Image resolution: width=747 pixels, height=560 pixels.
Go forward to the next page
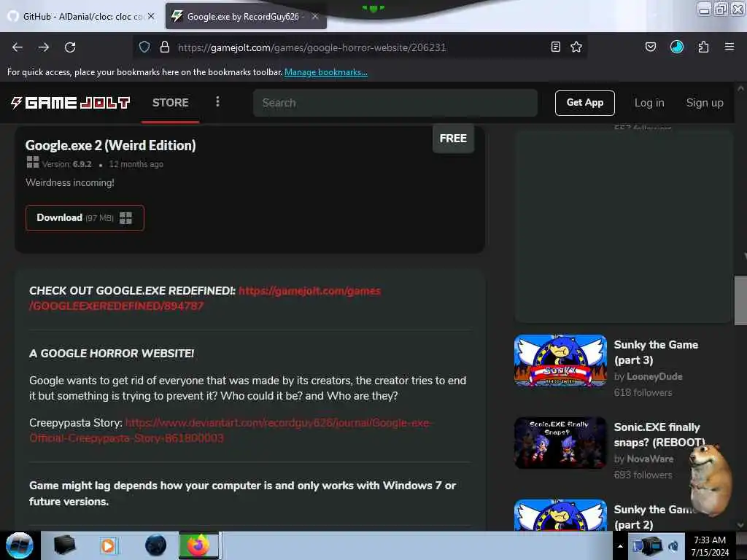(x=43, y=47)
